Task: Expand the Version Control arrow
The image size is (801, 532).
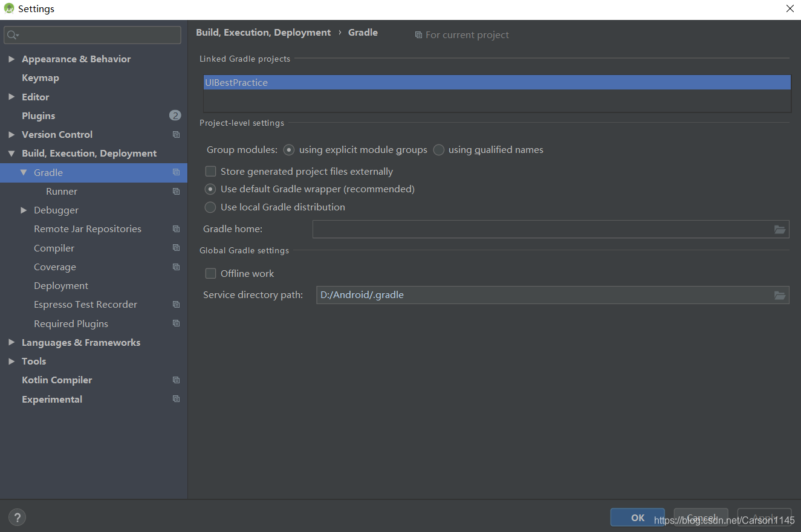Action: [11, 134]
